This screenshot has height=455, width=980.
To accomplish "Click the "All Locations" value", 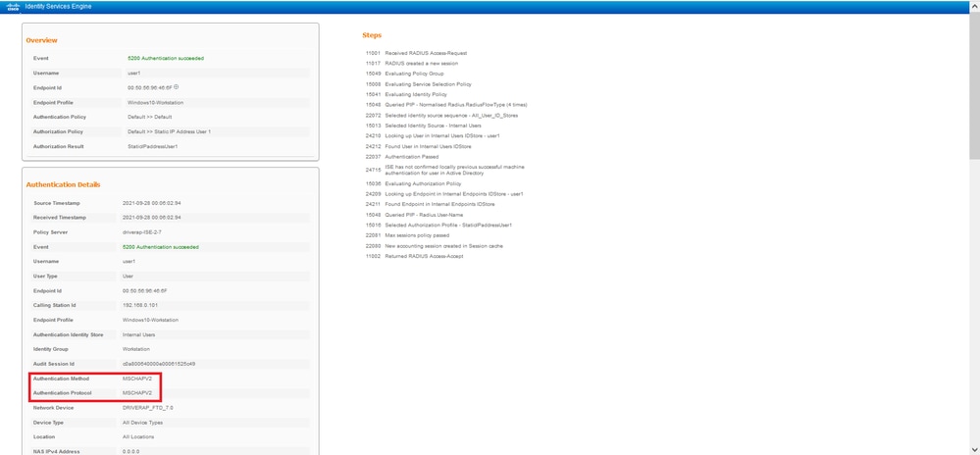I will coord(138,437).
